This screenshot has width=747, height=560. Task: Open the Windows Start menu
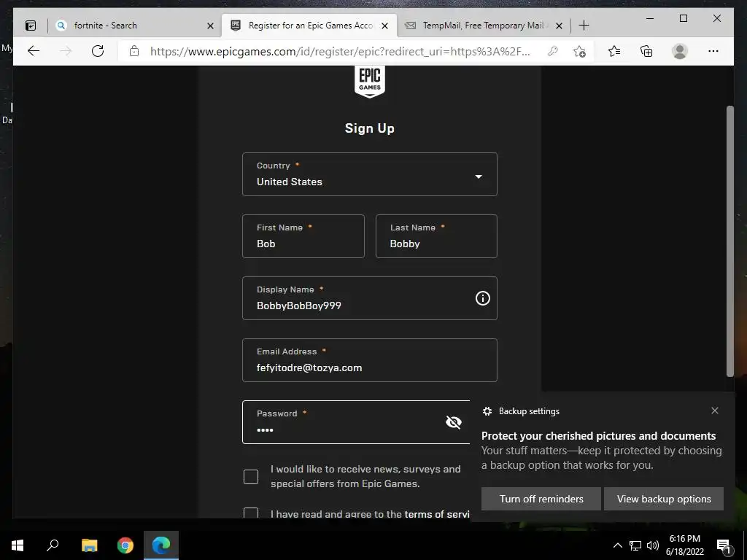[x=18, y=545]
